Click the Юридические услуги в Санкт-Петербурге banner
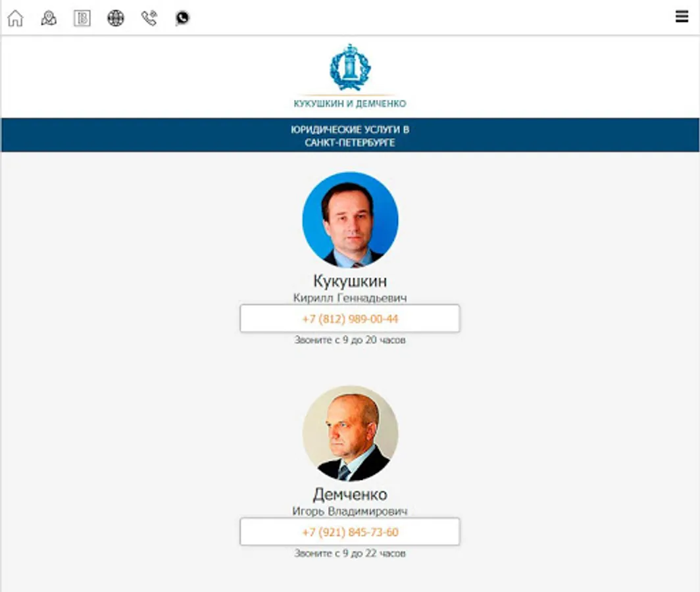The height and width of the screenshot is (592, 700). point(350,136)
